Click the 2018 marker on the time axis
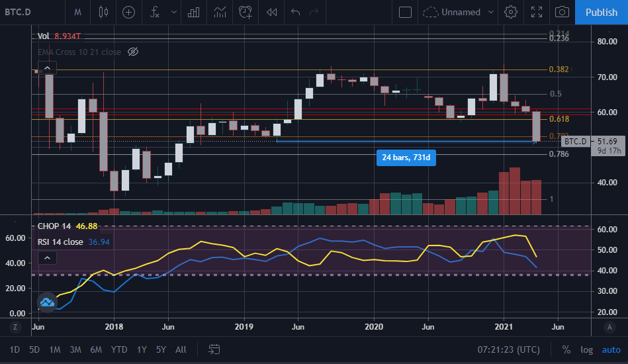This screenshot has height=364, width=628. click(x=114, y=327)
